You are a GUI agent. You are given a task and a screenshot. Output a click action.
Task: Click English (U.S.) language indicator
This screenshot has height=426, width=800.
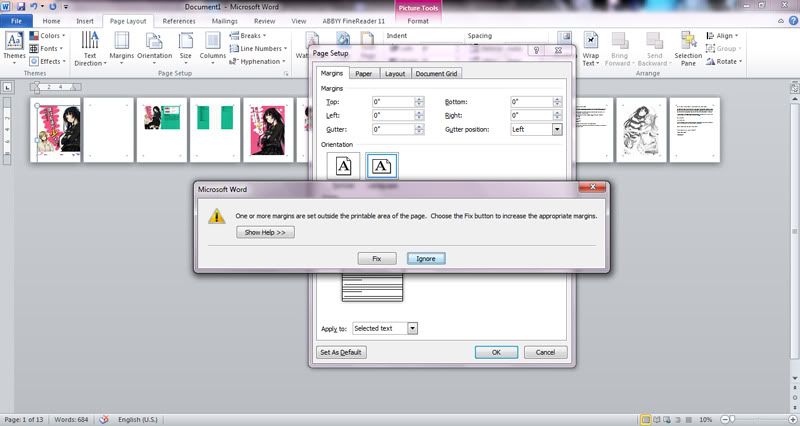click(x=138, y=419)
